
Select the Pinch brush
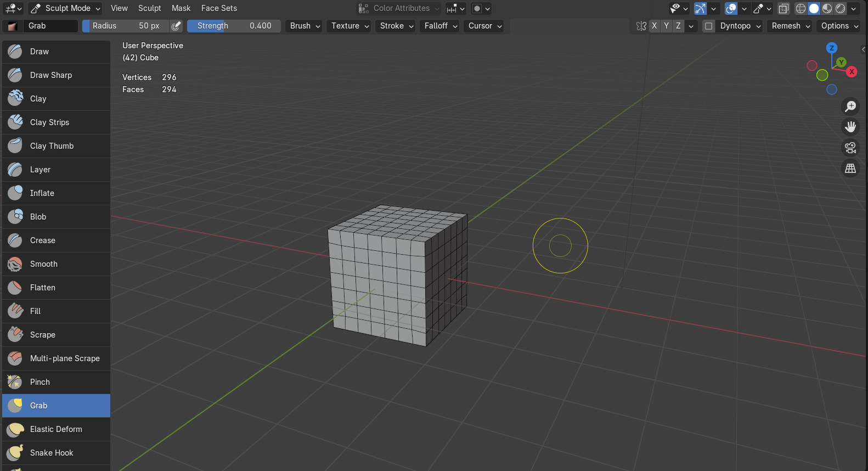pyautogui.click(x=56, y=382)
